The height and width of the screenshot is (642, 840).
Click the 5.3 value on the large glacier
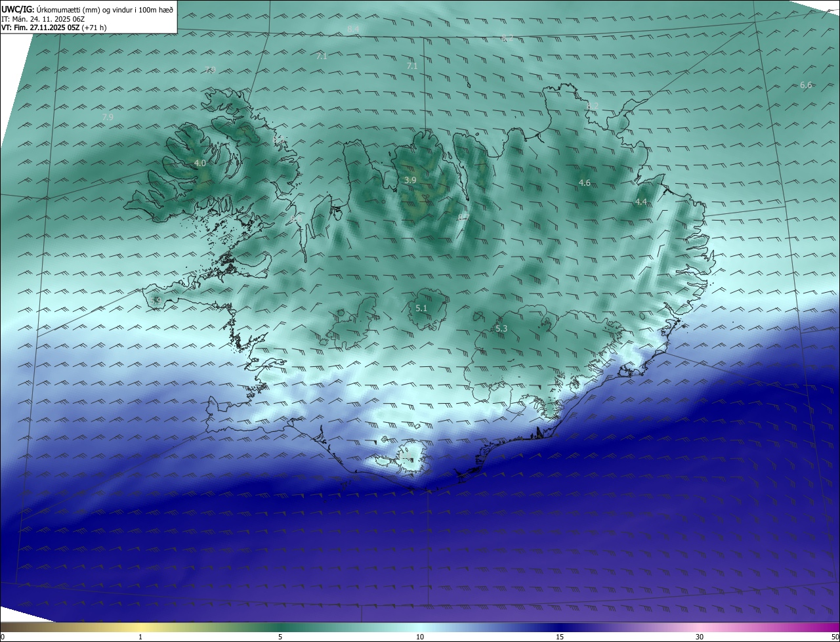(x=501, y=328)
